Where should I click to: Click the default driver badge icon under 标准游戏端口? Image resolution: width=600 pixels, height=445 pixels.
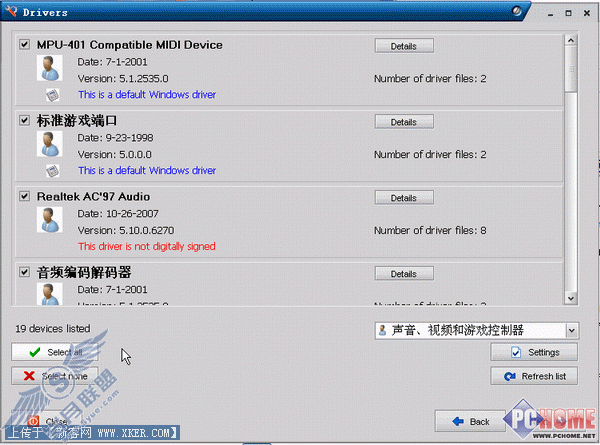pos(52,171)
